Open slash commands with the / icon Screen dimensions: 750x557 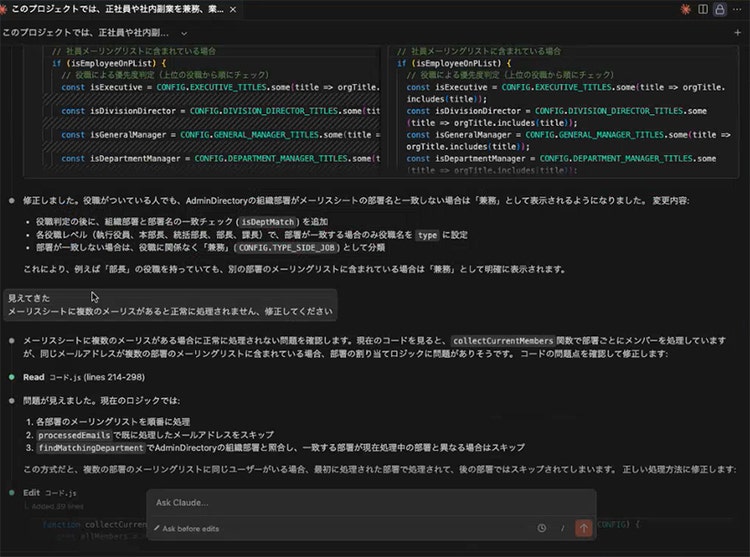(x=562, y=528)
